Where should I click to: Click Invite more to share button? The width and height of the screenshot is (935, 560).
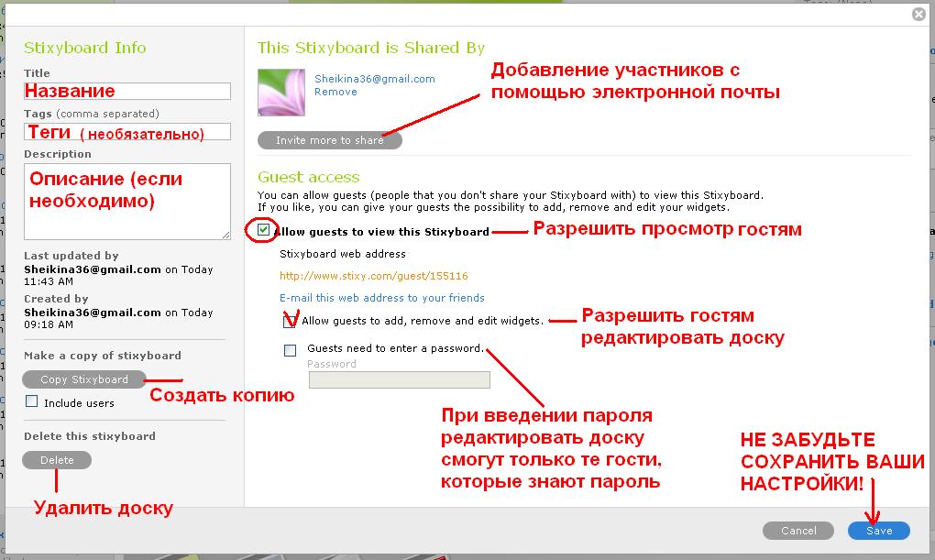coord(330,140)
